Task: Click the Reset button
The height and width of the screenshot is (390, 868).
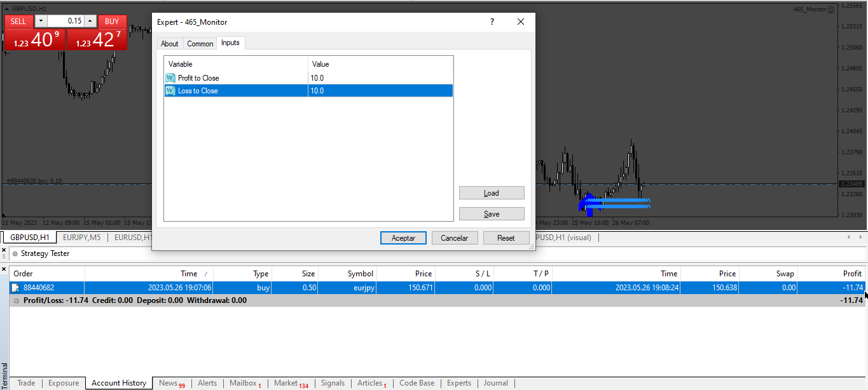Action: point(506,238)
